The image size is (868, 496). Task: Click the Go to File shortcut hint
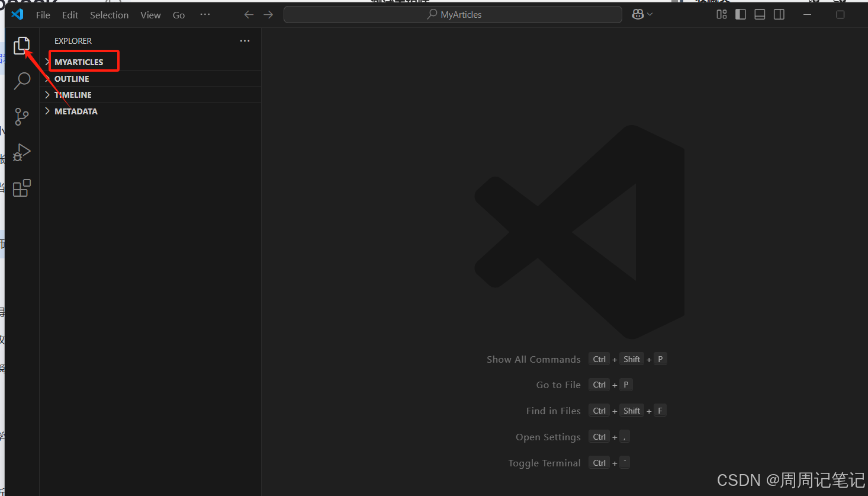pos(584,385)
